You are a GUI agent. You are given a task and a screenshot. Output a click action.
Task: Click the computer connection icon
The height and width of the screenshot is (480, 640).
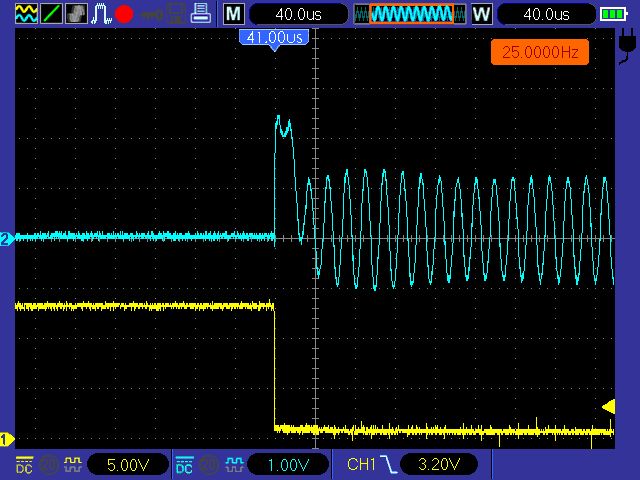click(176, 14)
